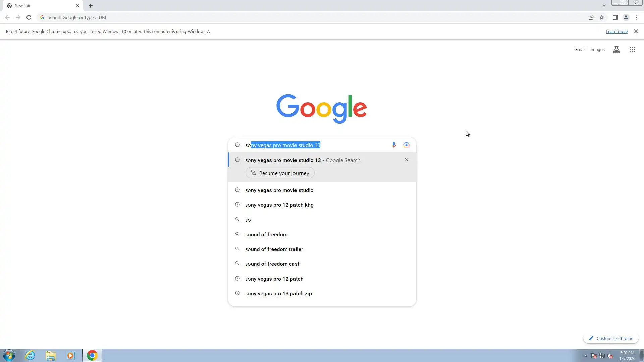Expand the tab search dropdown arrow

click(x=604, y=6)
